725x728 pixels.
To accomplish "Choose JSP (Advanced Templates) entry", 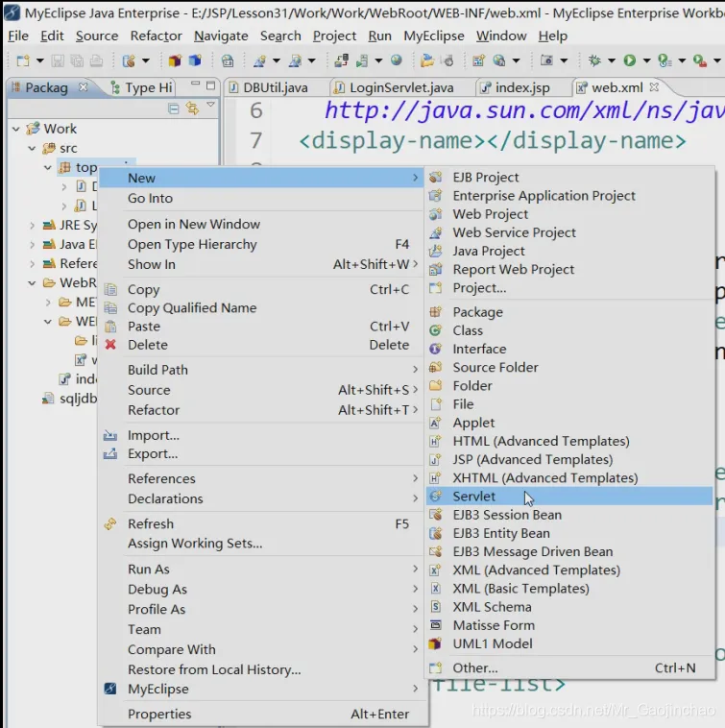I will point(569,460).
